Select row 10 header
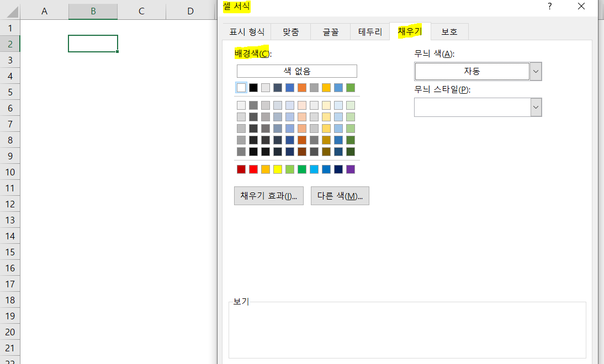This screenshot has height=364, width=604. pos(10,172)
